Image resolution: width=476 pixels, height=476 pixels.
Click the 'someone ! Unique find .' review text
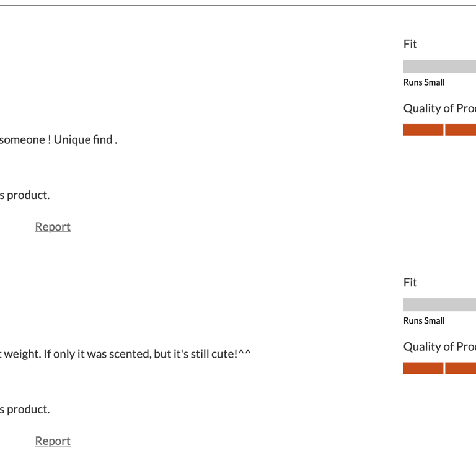pyautogui.click(x=58, y=139)
